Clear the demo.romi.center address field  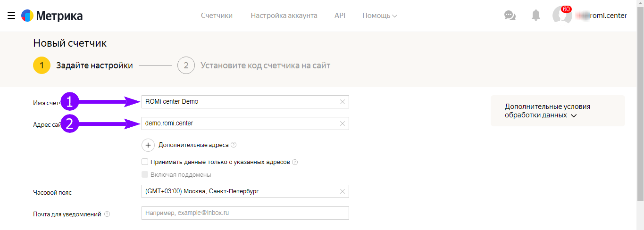pos(343,123)
